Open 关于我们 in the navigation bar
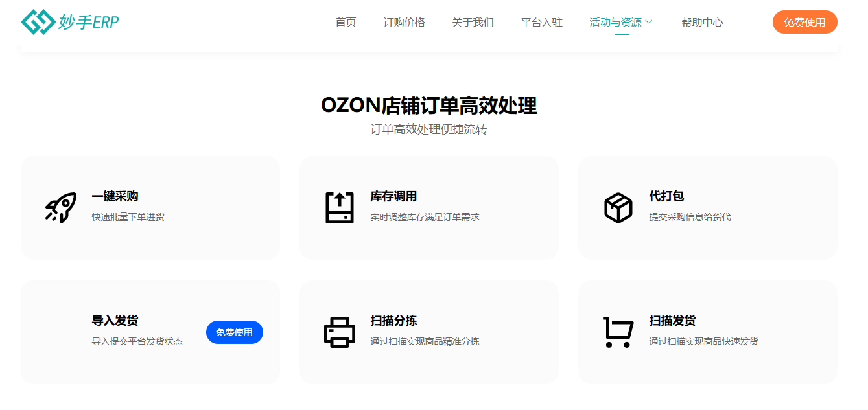Image resolution: width=868 pixels, height=410 pixels. pos(473,22)
